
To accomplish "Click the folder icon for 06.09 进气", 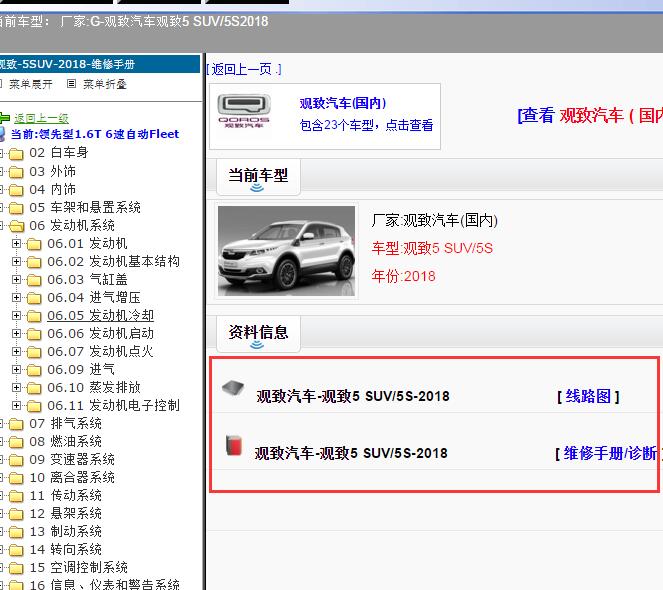I will tap(34, 370).
